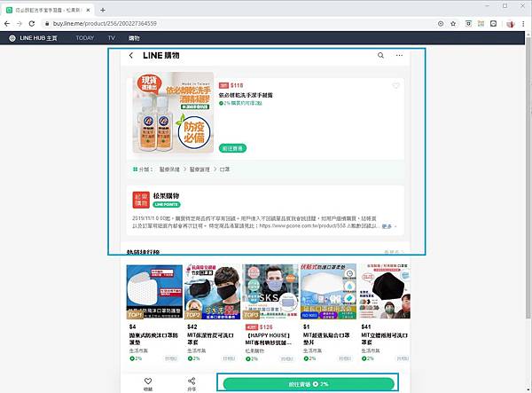Click the 松果購物 store logo
Screen dimensions: 532x393
tap(141, 200)
